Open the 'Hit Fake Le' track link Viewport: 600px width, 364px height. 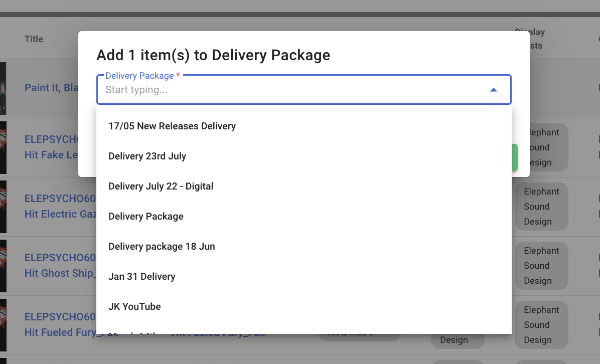[x=51, y=155]
